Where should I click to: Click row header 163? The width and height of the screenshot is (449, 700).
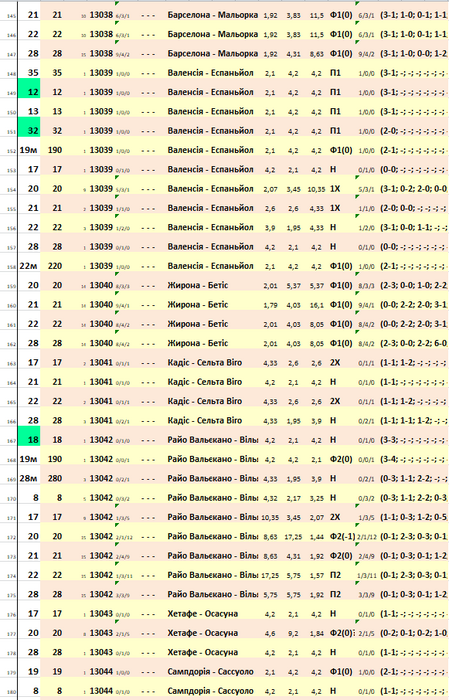coord(9,364)
